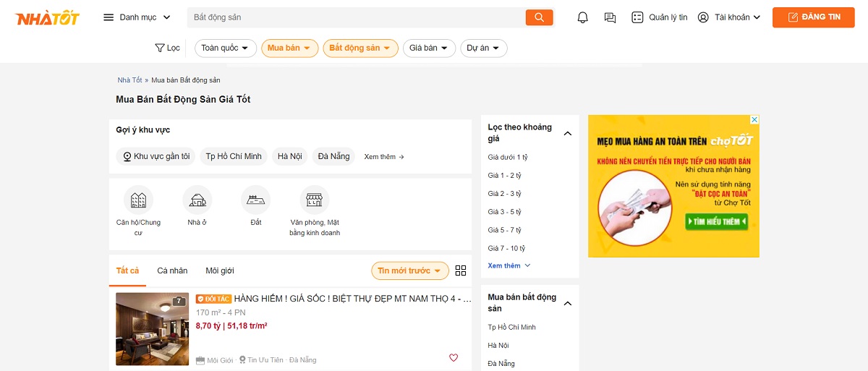868x371 pixels.
Task: Open the Danh mục hamburger menu
Action: (x=137, y=17)
